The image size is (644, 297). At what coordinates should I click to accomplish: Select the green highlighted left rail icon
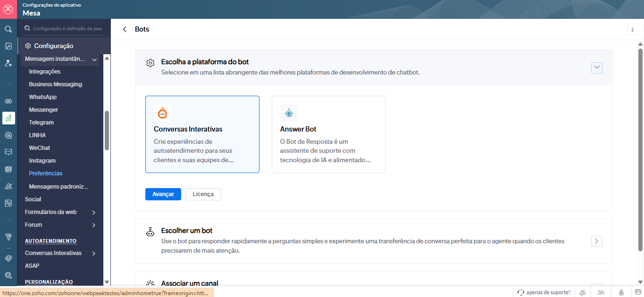[8, 118]
